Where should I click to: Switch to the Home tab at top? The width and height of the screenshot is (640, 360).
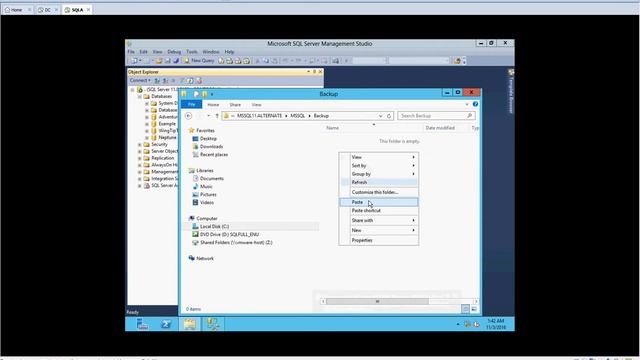pyautogui.click(x=16, y=10)
